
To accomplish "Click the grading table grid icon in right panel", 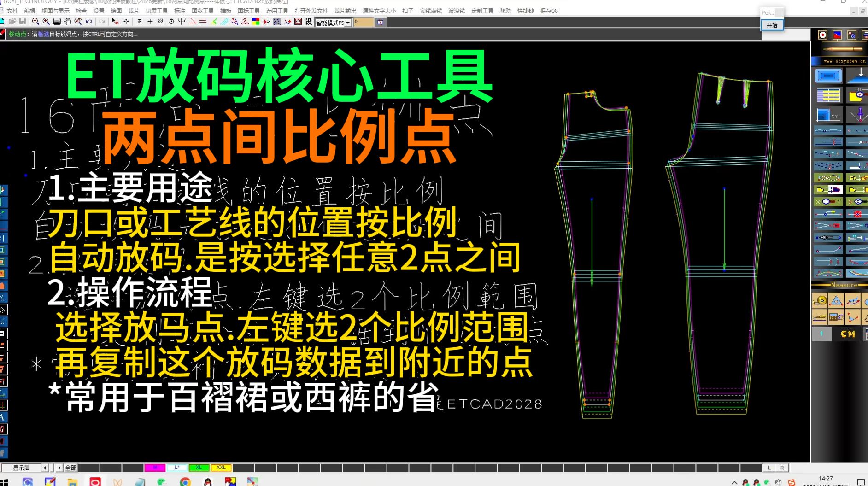I will (827, 95).
